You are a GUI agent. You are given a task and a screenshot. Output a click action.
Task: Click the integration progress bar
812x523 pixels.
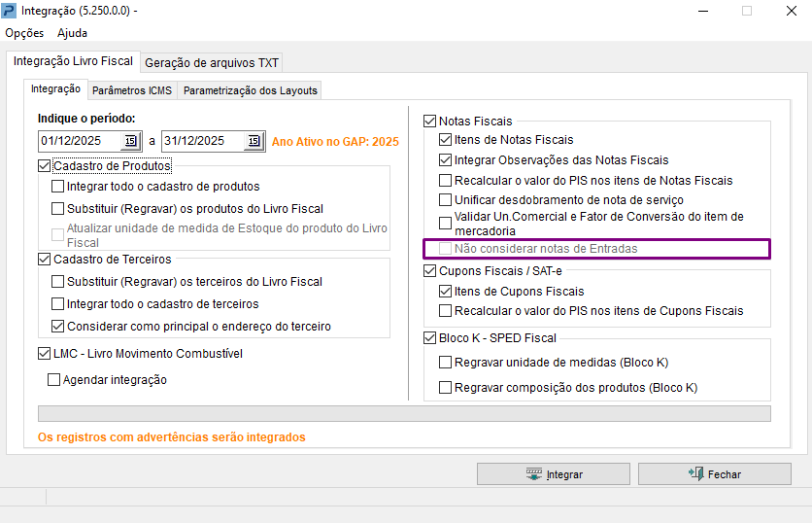pyautogui.click(x=404, y=413)
